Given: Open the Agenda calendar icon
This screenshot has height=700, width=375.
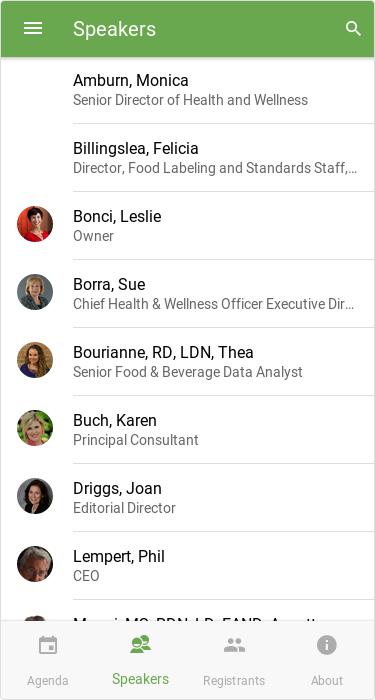Looking at the screenshot, I should (48, 645).
